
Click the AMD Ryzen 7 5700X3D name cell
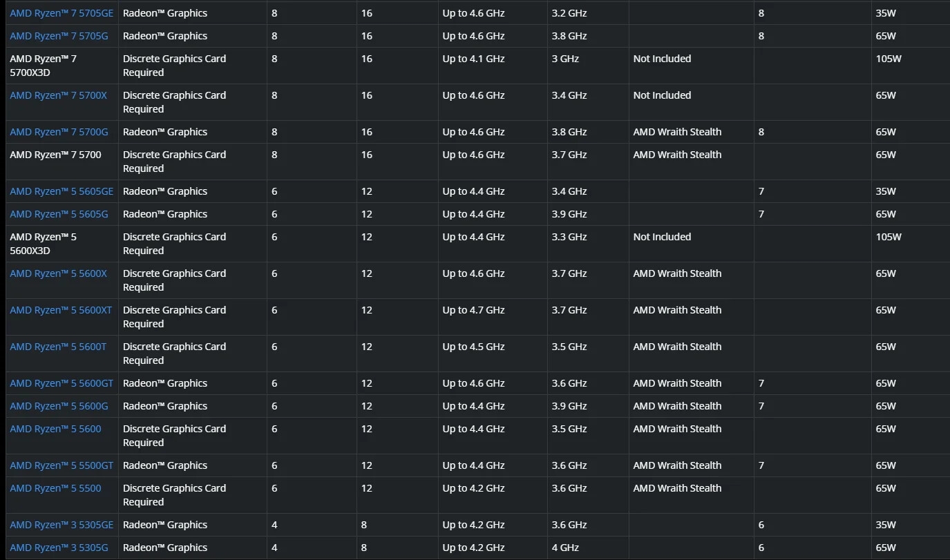coord(43,66)
